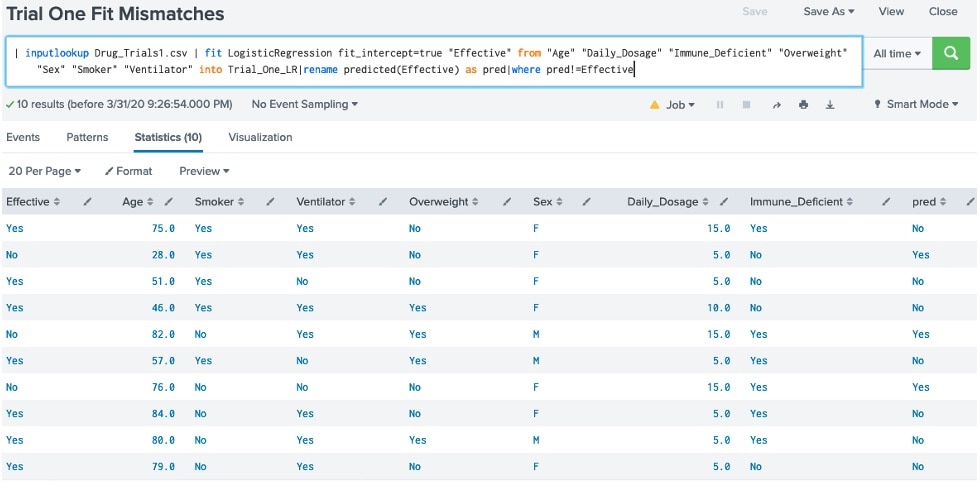Click the Age value 51.0

[163, 281]
